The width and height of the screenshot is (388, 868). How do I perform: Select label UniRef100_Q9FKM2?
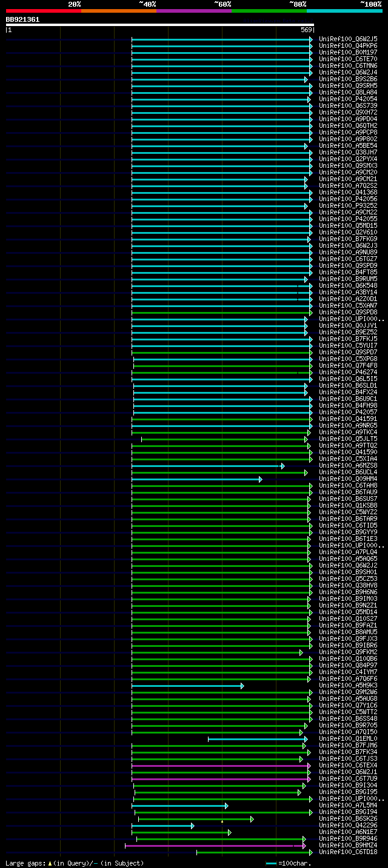pos(348,652)
